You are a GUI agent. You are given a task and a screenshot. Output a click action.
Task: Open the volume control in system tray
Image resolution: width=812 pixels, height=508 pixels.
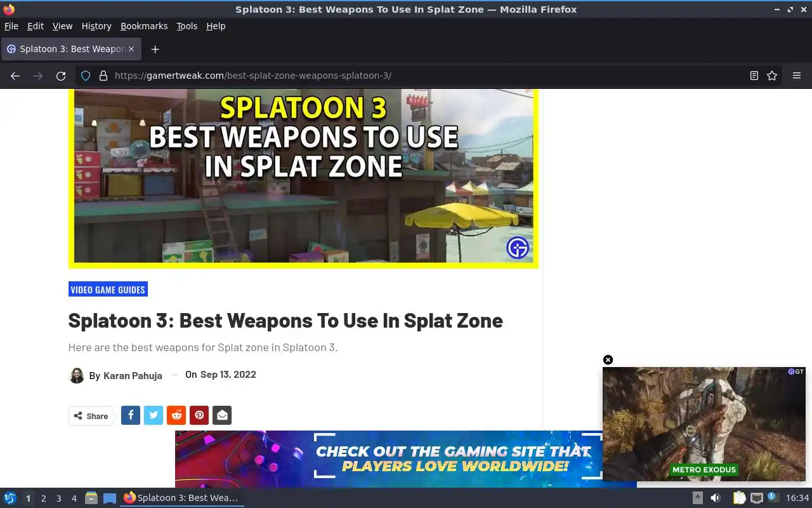(x=715, y=498)
